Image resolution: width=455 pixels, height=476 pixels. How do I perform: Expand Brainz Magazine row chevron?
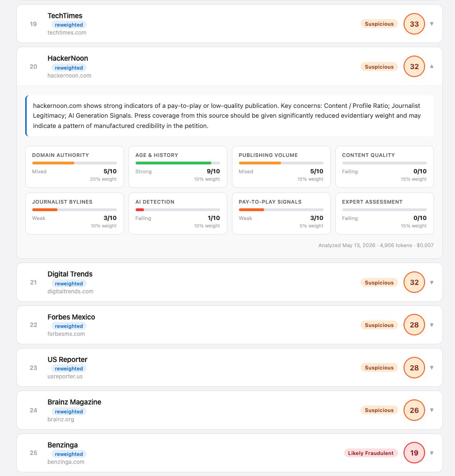(431, 410)
